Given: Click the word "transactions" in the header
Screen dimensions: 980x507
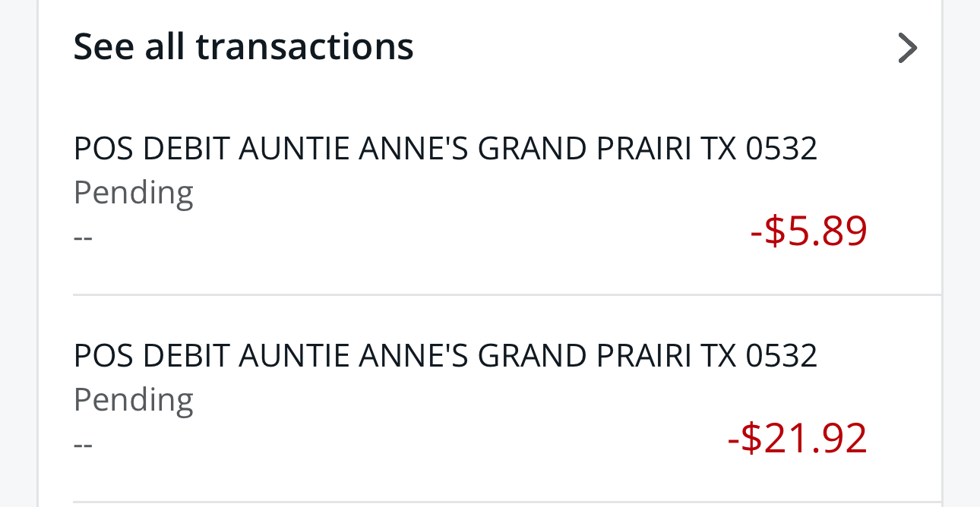Looking at the screenshot, I should 304,47.
